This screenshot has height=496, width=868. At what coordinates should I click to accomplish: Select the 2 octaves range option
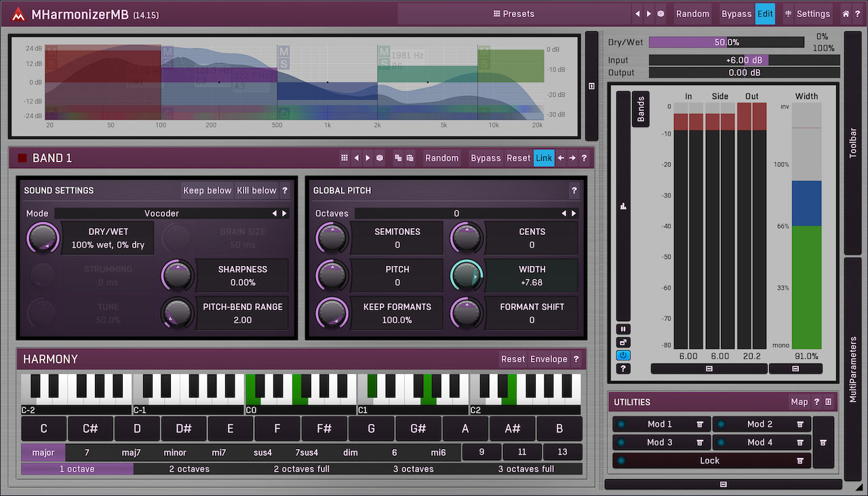pyautogui.click(x=189, y=469)
